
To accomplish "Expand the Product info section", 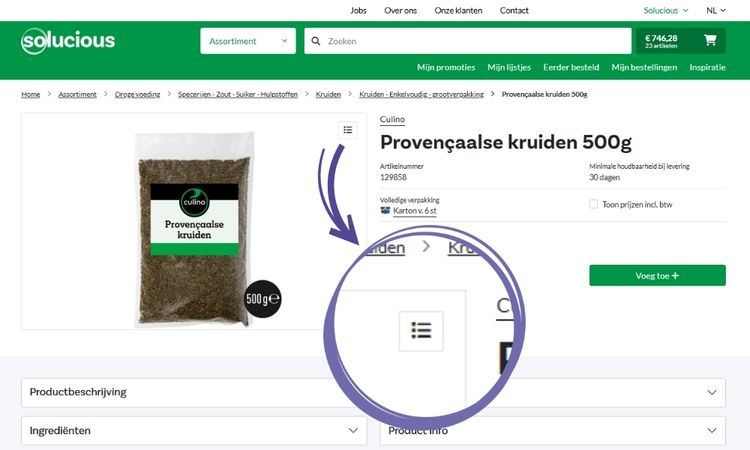I will pyautogui.click(x=552, y=430).
